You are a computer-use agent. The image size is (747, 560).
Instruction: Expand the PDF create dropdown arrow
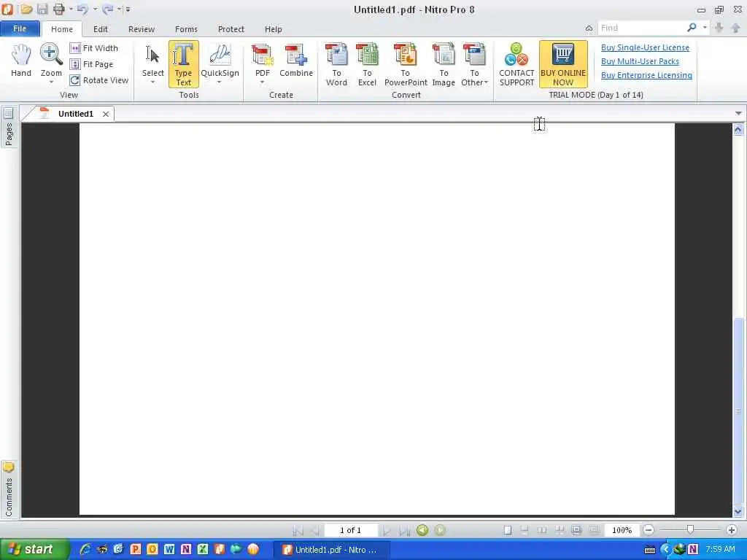[262, 82]
